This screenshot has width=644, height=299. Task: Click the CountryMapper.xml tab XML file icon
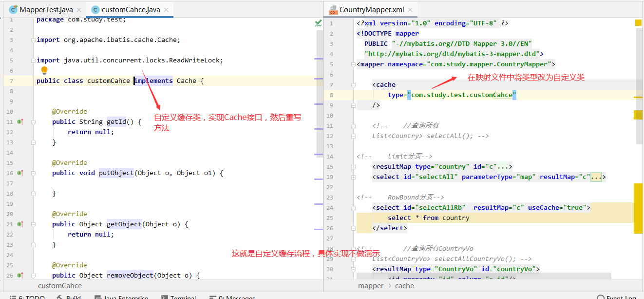333,10
